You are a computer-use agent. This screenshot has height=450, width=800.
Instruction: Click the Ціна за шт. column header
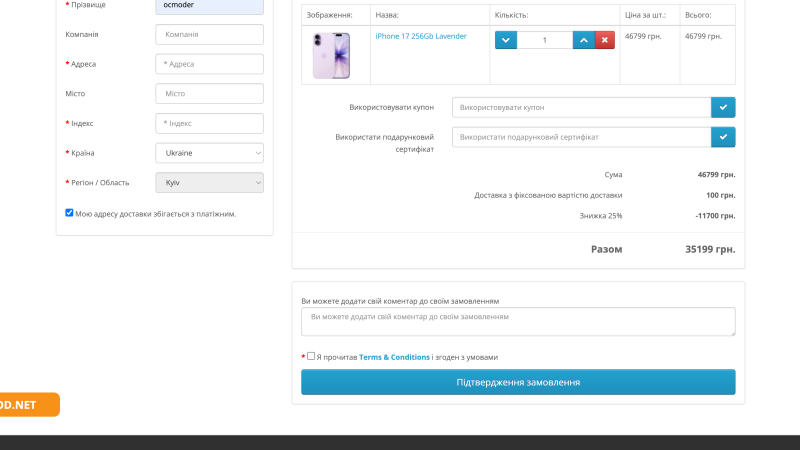(x=645, y=15)
